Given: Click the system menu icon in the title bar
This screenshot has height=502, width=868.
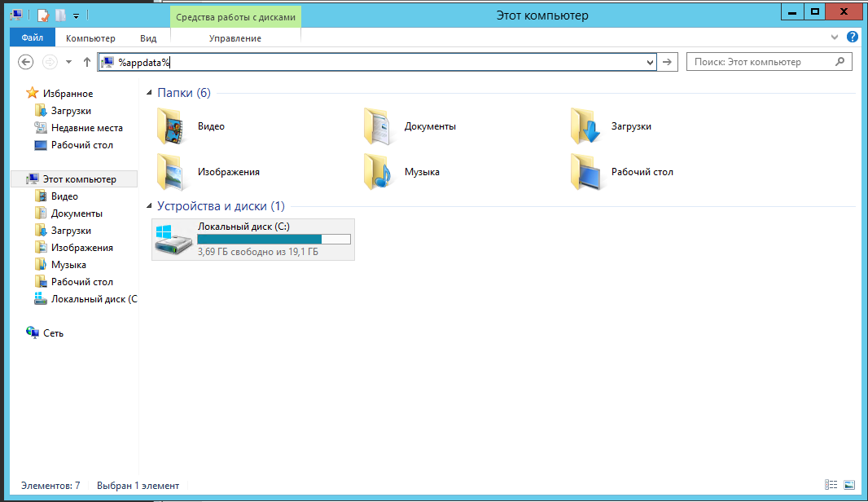Looking at the screenshot, I should (16, 15).
